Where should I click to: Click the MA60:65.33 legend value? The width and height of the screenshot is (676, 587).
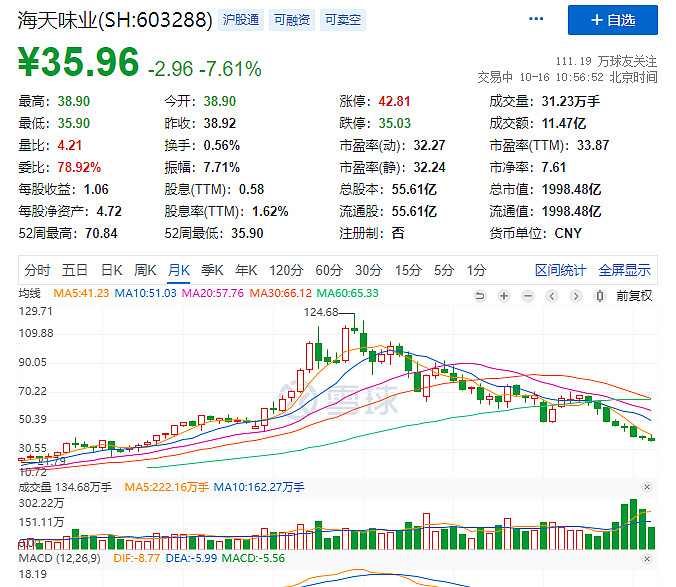[347, 293]
